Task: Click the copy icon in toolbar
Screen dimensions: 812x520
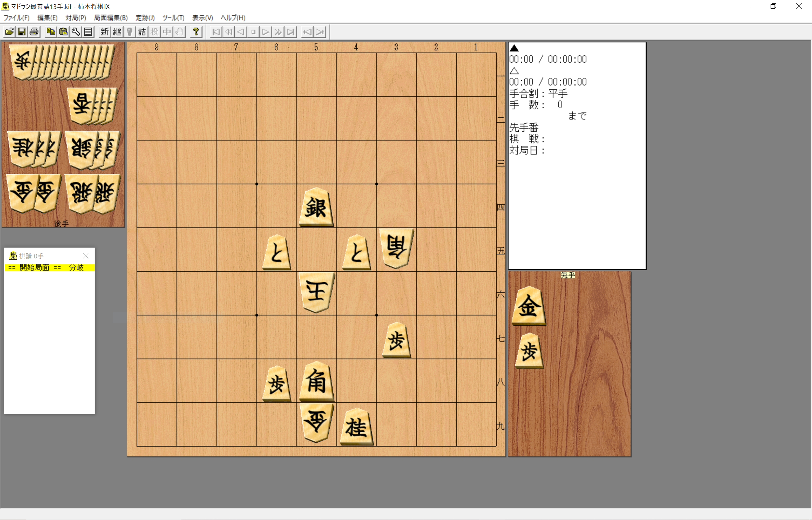Action: [x=51, y=32]
